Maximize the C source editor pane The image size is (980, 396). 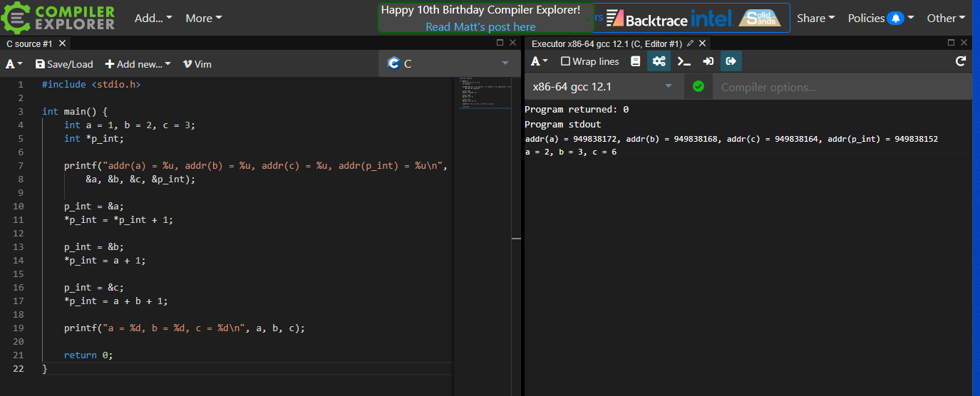tap(500, 43)
